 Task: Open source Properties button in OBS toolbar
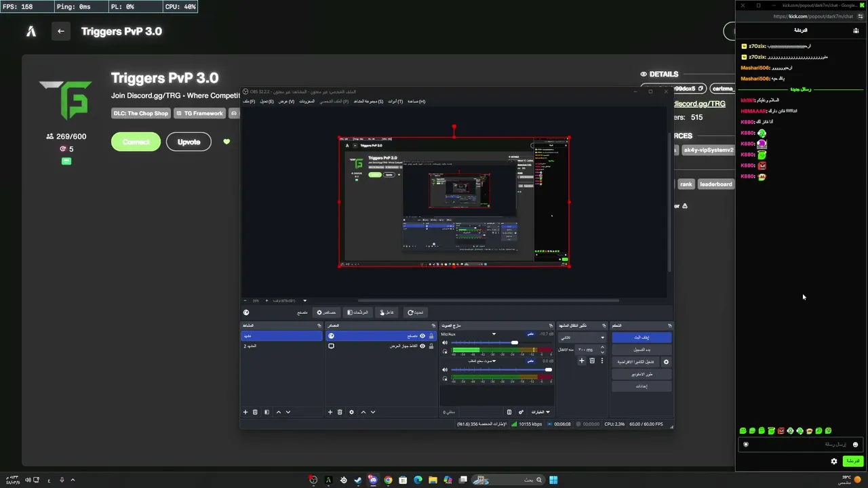(326, 312)
